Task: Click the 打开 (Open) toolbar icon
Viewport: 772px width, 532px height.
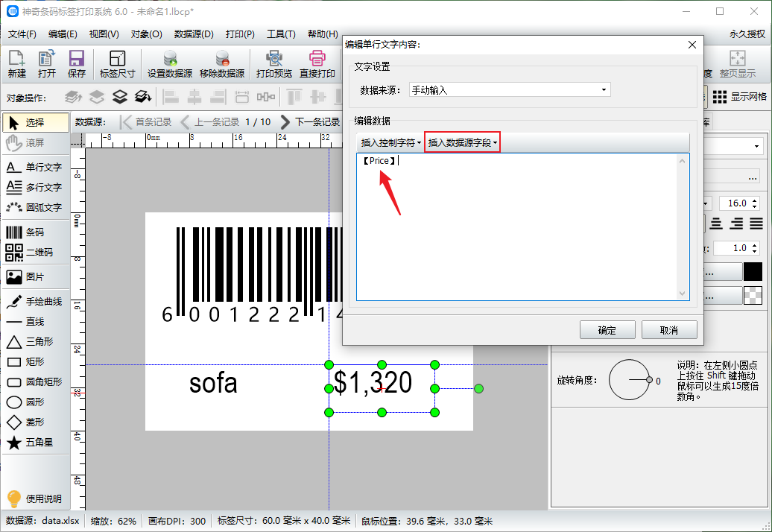Action: coord(46,64)
